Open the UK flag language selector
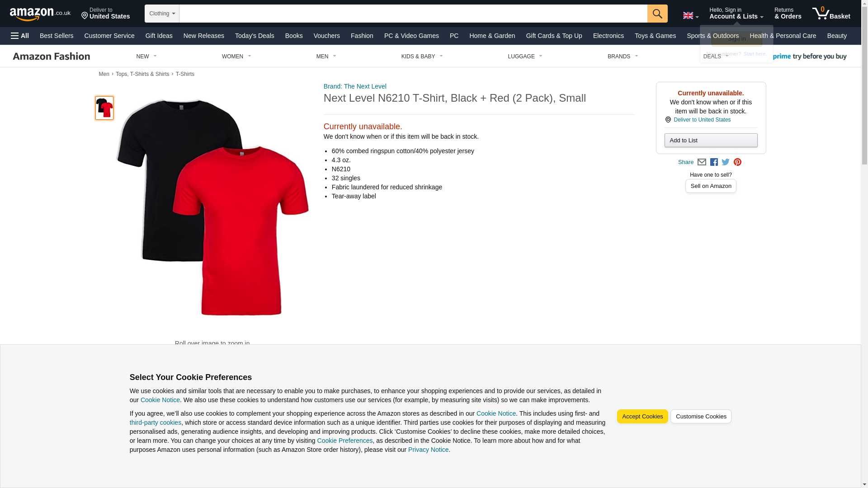Viewport: 868px width, 488px height. pyautogui.click(x=690, y=15)
